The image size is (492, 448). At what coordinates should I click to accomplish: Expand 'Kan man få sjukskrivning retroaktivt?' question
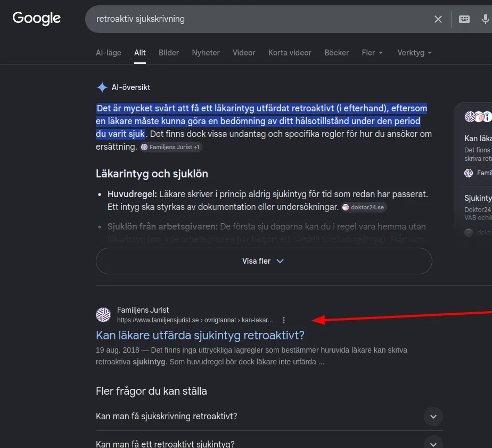(x=269, y=416)
